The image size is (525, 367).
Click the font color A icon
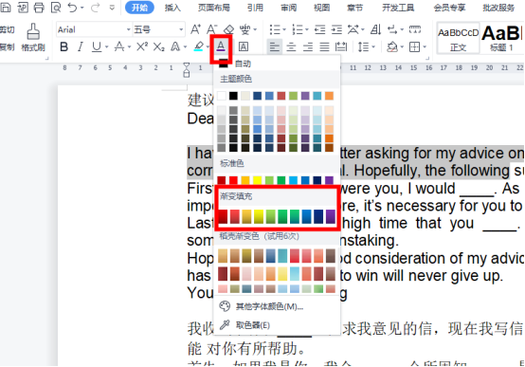tap(221, 46)
